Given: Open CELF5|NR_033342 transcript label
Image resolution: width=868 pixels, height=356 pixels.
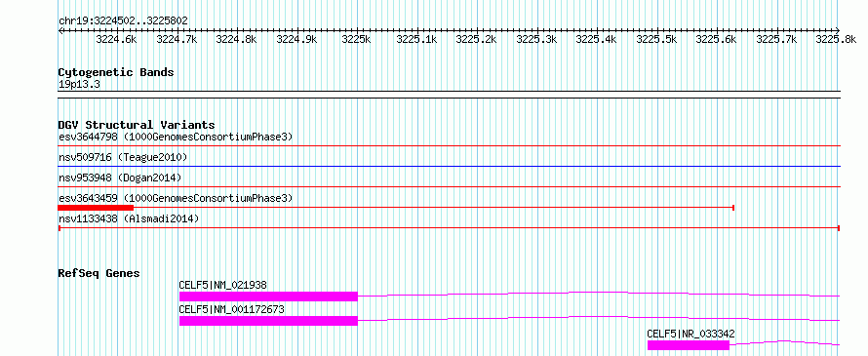Looking at the screenshot, I should coord(690,334).
